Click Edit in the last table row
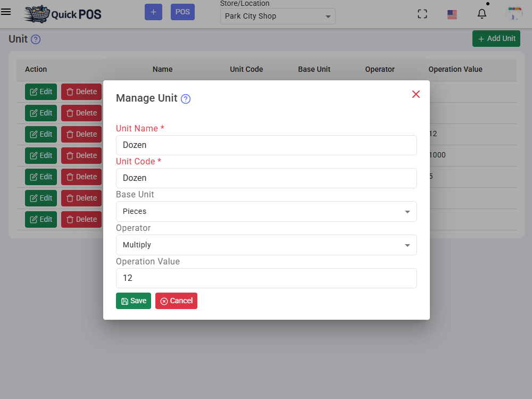Image resolution: width=532 pixels, height=399 pixels. (41, 220)
